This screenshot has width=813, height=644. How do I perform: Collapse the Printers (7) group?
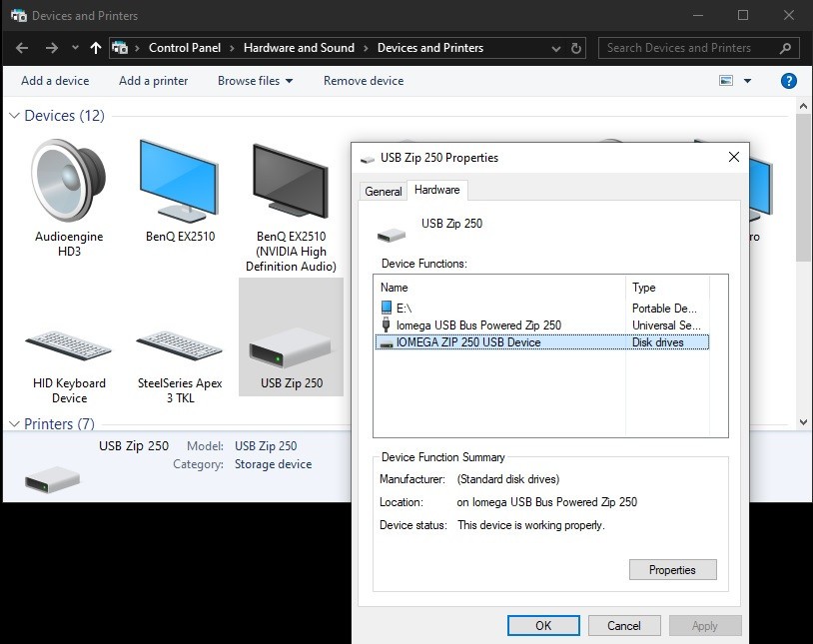click(15, 424)
